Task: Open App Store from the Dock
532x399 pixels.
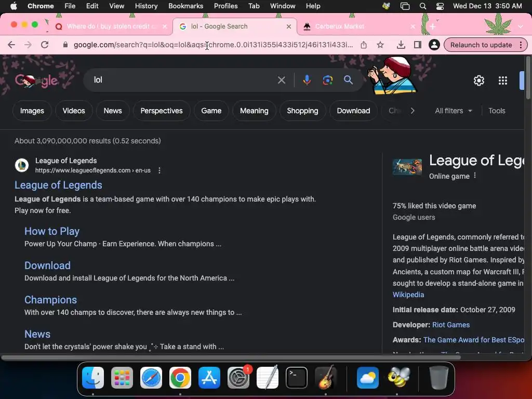Action: coord(209,378)
